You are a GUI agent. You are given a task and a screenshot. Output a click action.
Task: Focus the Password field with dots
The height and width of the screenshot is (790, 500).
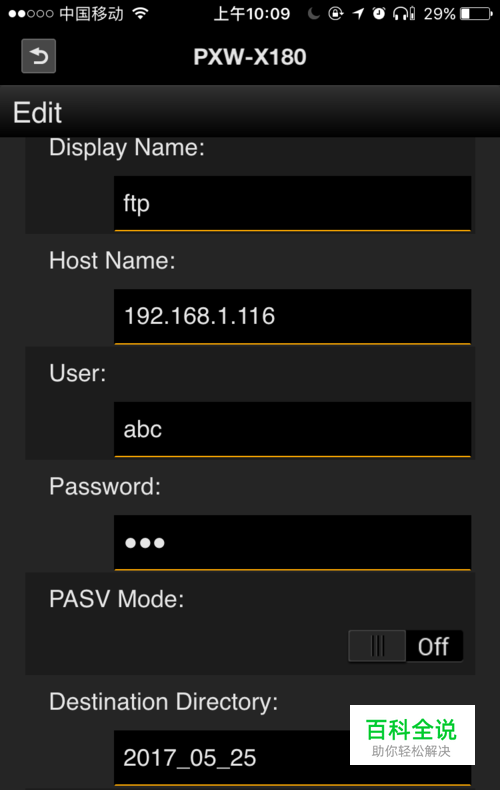point(292,543)
